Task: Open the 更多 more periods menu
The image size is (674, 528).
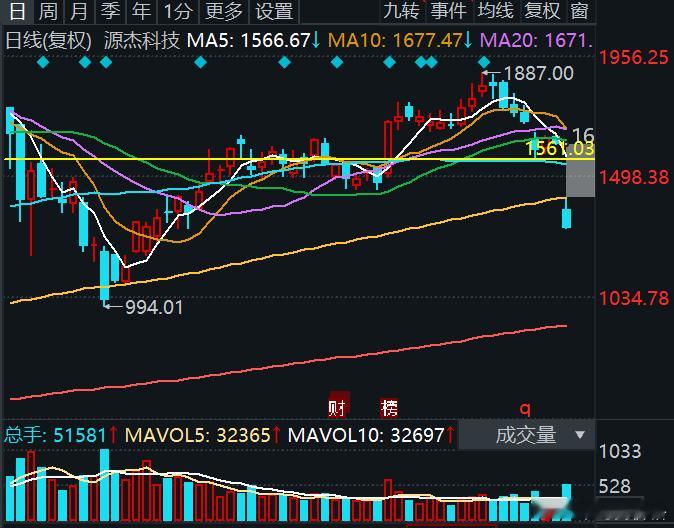Action: pyautogui.click(x=224, y=11)
